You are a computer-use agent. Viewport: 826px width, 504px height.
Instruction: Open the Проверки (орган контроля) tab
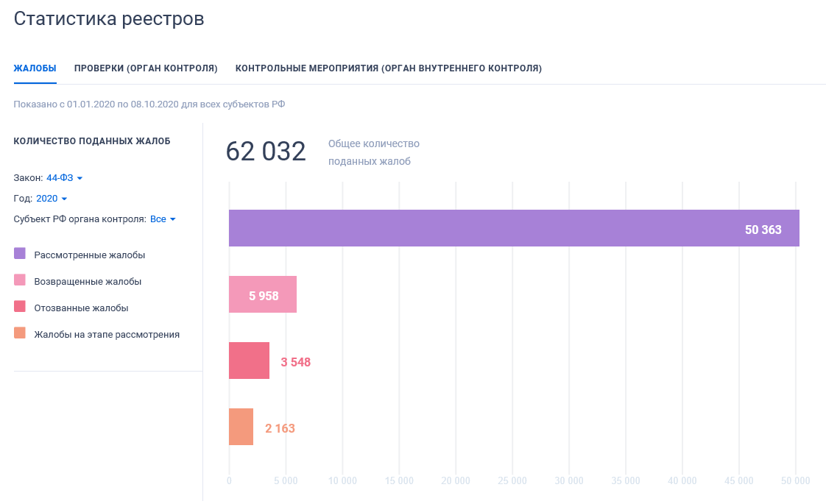(x=146, y=68)
